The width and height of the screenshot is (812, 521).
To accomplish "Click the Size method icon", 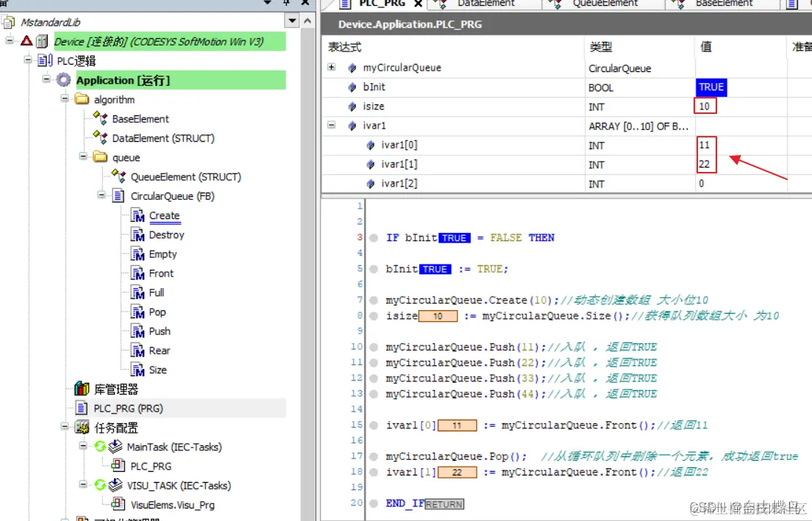I will [138, 370].
